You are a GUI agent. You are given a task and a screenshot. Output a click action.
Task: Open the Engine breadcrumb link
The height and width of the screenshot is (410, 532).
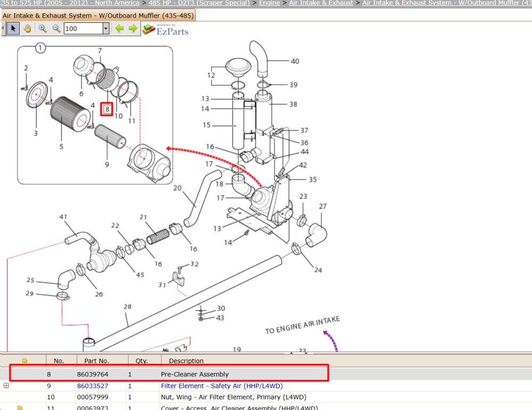coord(269,3)
